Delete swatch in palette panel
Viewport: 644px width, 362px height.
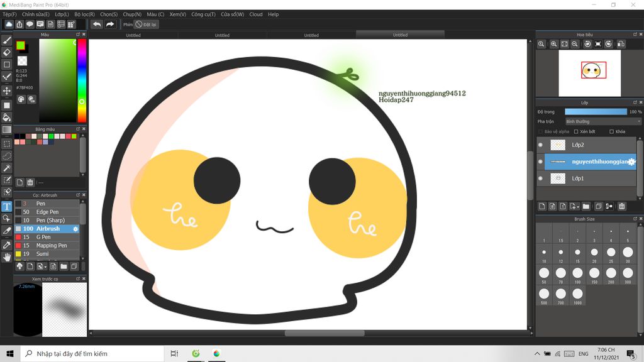(30, 182)
